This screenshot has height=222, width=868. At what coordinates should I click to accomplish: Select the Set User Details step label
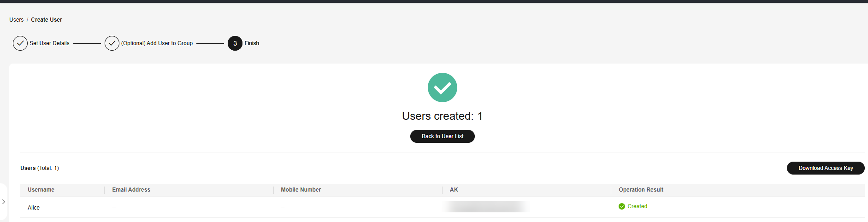tap(50, 43)
